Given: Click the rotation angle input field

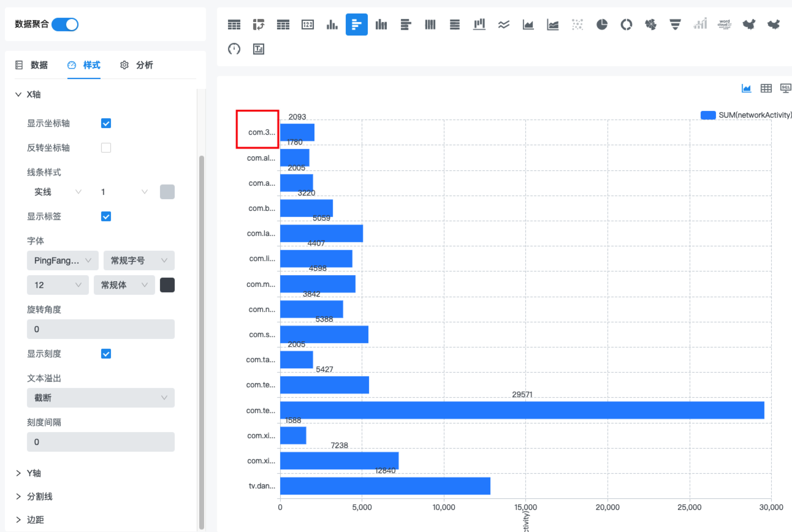Looking at the screenshot, I should pos(101,329).
